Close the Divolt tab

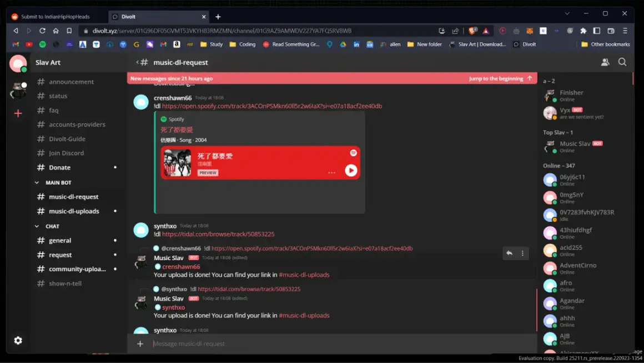pos(204,17)
